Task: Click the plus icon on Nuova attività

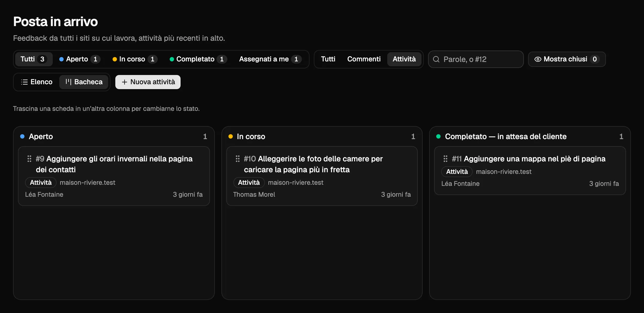Action: tap(125, 82)
